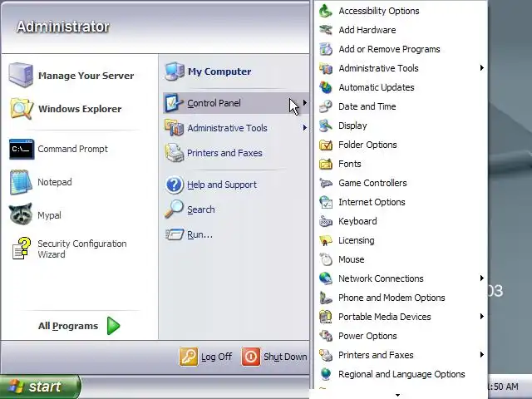The height and width of the screenshot is (399, 532).
Task: Choose Printers and Faxes in Control Panel list
Action: click(x=401, y=355)
